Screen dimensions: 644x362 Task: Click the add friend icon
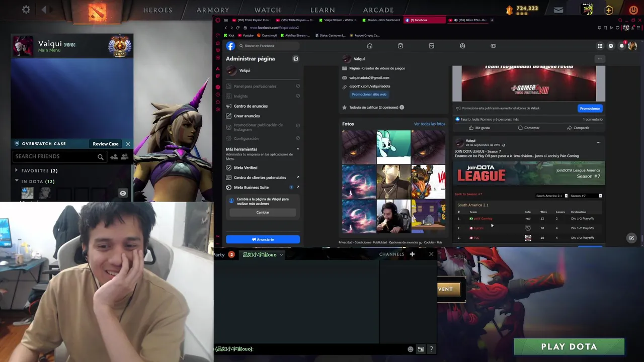[x=114, y=157]
